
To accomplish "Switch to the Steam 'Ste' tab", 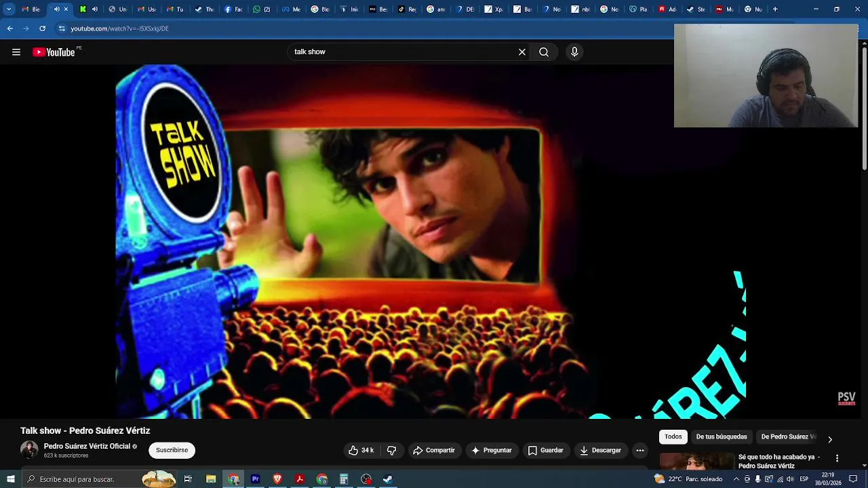I will coord(696,9).
